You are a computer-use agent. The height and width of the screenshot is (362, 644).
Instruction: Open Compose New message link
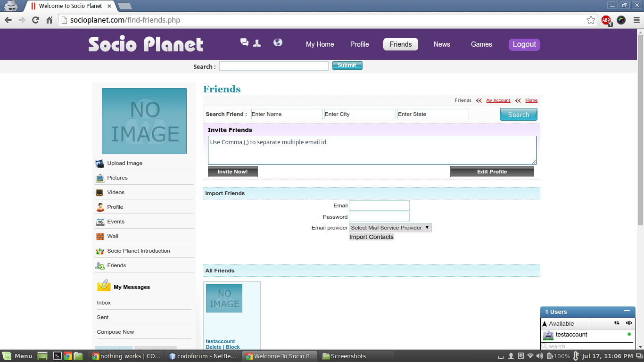(x=116, y=332)
